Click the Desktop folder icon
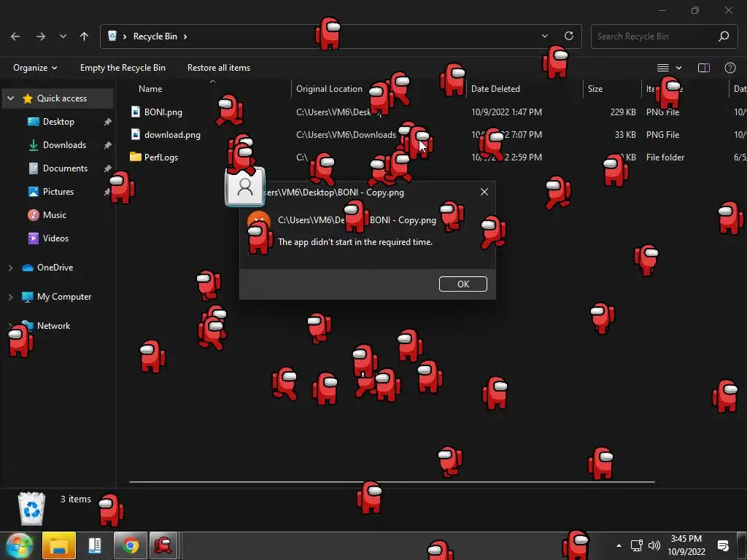 pos(34,122)
